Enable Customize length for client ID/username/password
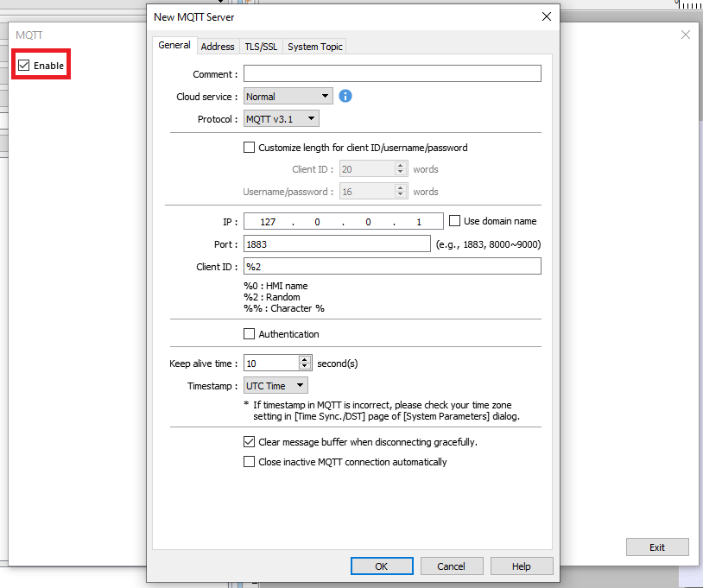The height and width of the screenshot is (588, 703). [x=249, y=148]
